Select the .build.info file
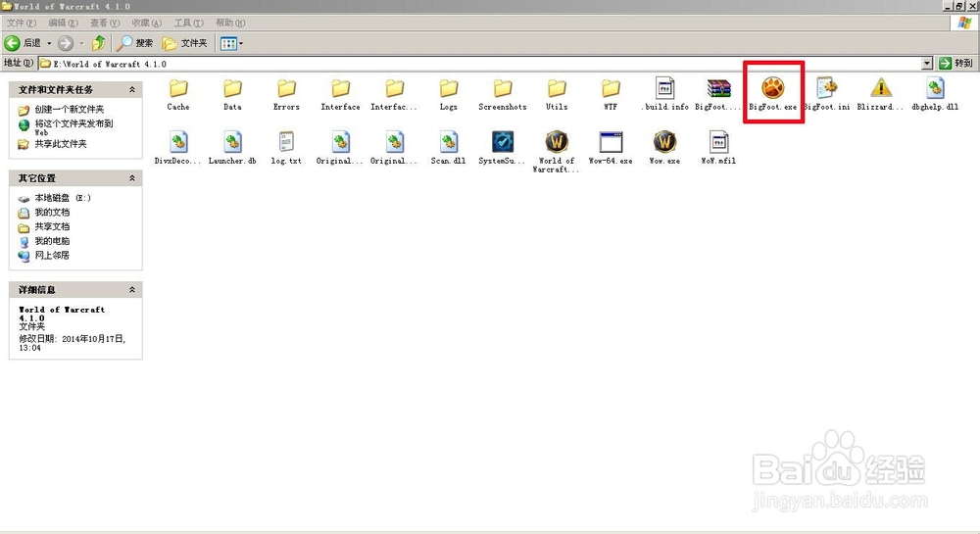 [x=665, y=94]
